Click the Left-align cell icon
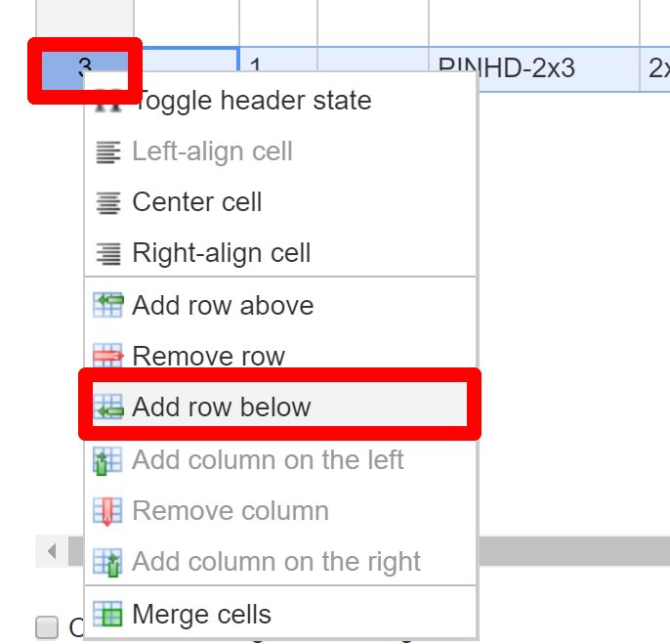Screen dimensions: 670x644 [x=107, y=151]
